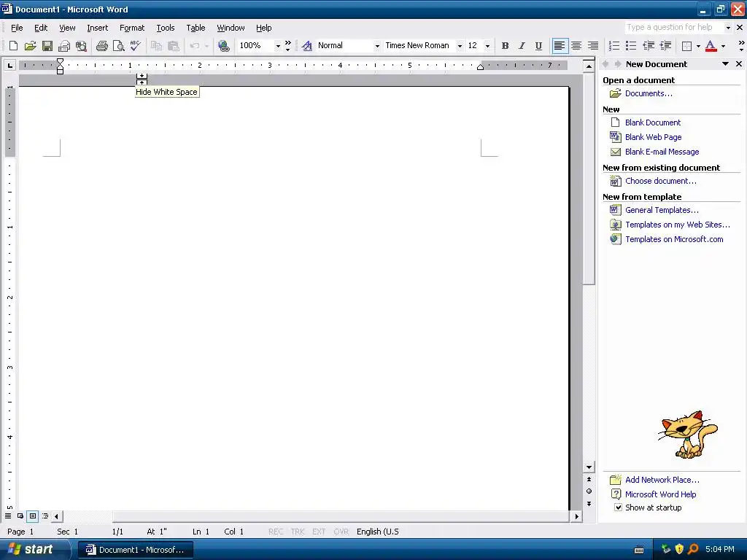Switch to Outline view icon
747x560 pixels.
click(45, 516)
